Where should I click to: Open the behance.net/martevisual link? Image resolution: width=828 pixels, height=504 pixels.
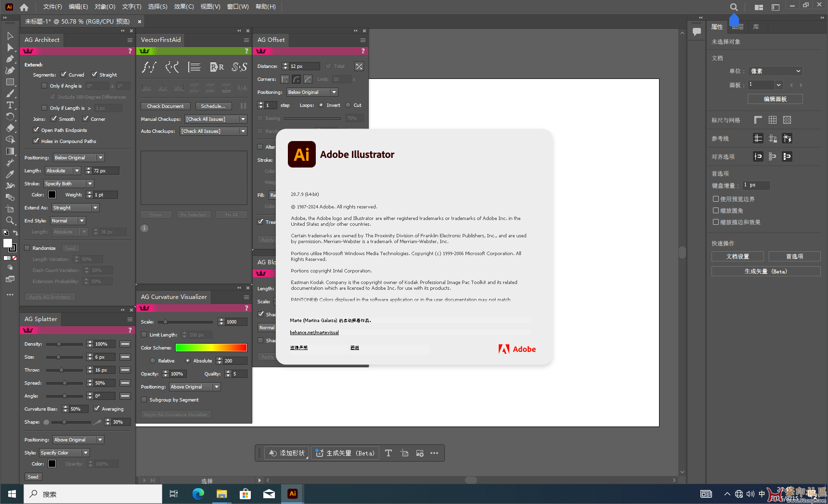(x=314, y=333)
